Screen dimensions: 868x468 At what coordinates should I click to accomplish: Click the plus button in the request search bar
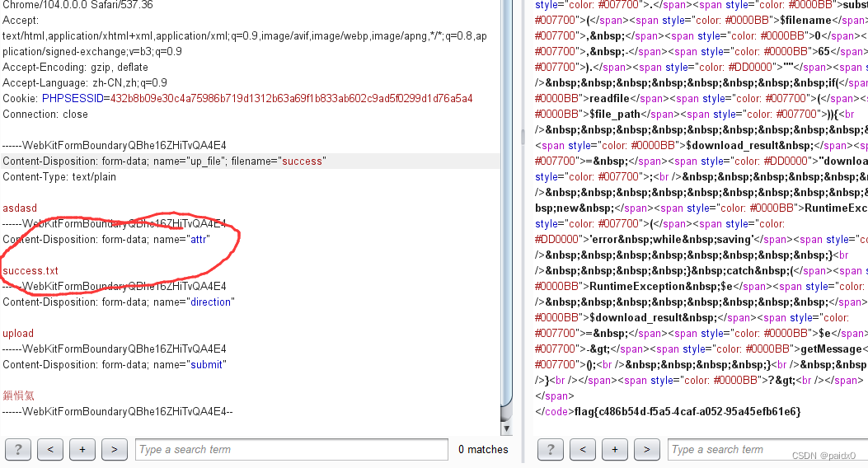tap(82, 449)
